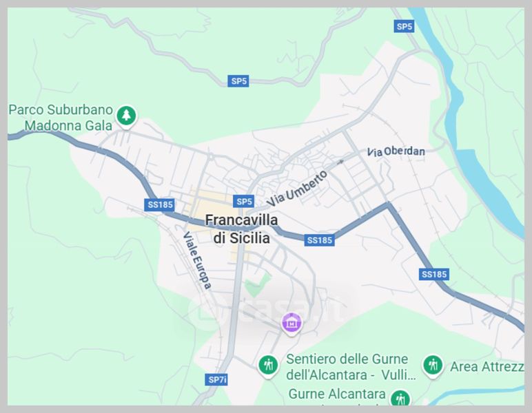
Task: Open Sentiero delle Gurne dell'Alcantara text label
Action: [x=351, y=367]
